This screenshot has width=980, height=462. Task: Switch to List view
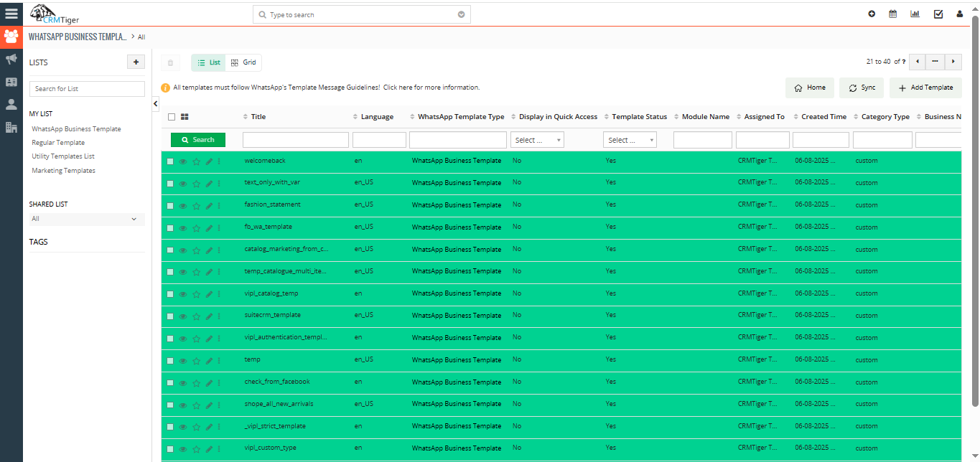coord(209,62)
